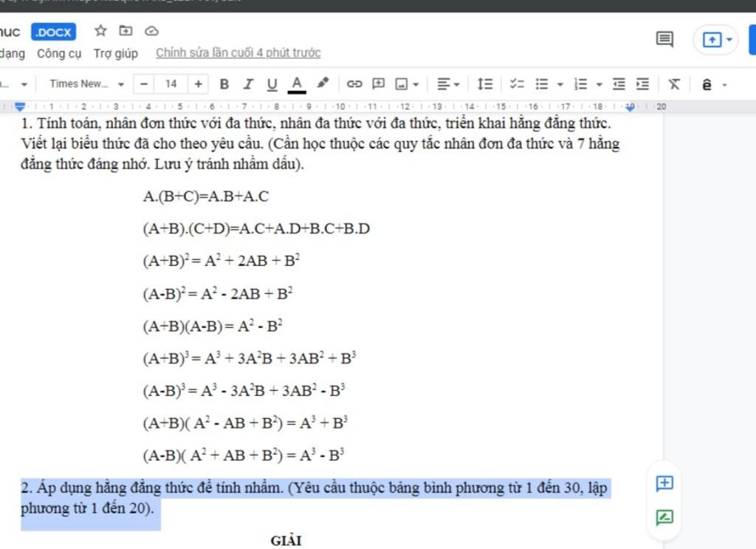The height and width of the screenshot is (549, 756).
Task: Click the add comment button in margin
Action: point(664,483)
